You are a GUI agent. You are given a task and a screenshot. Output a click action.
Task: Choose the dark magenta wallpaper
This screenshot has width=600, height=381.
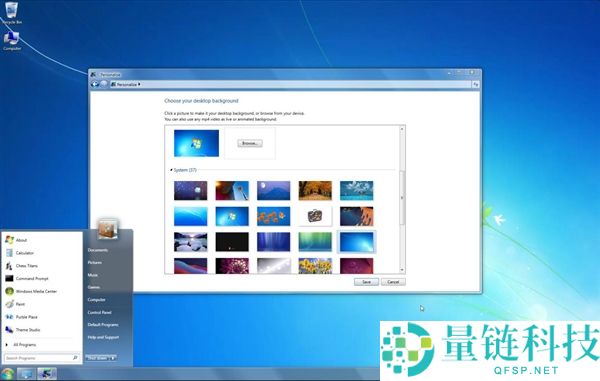[x=357, y=266]
